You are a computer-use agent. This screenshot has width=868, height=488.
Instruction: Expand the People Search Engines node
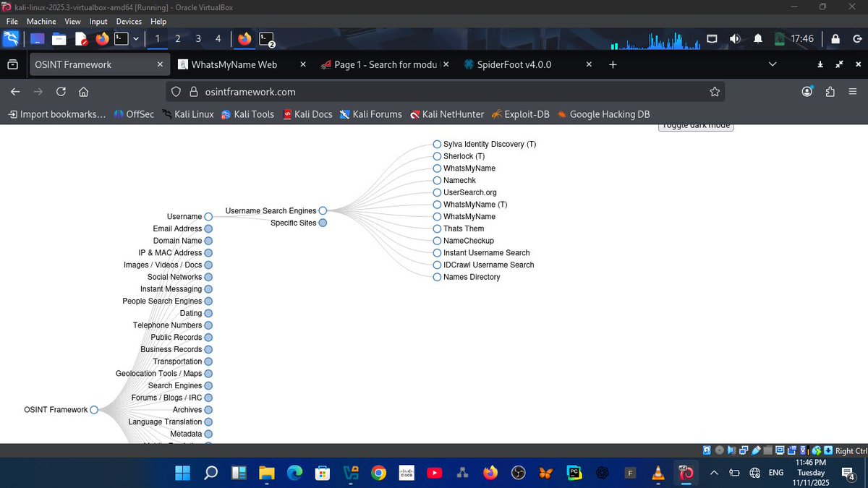coord(208,301)
